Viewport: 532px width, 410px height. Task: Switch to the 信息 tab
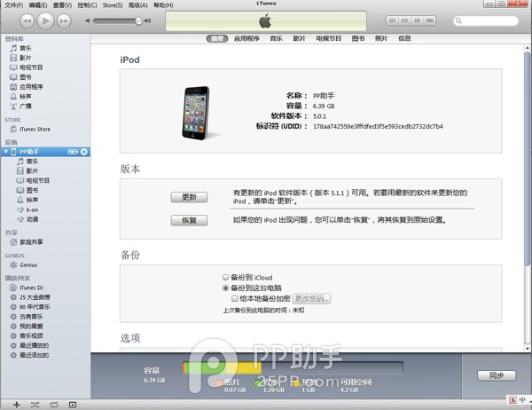(x=404, y=38)
